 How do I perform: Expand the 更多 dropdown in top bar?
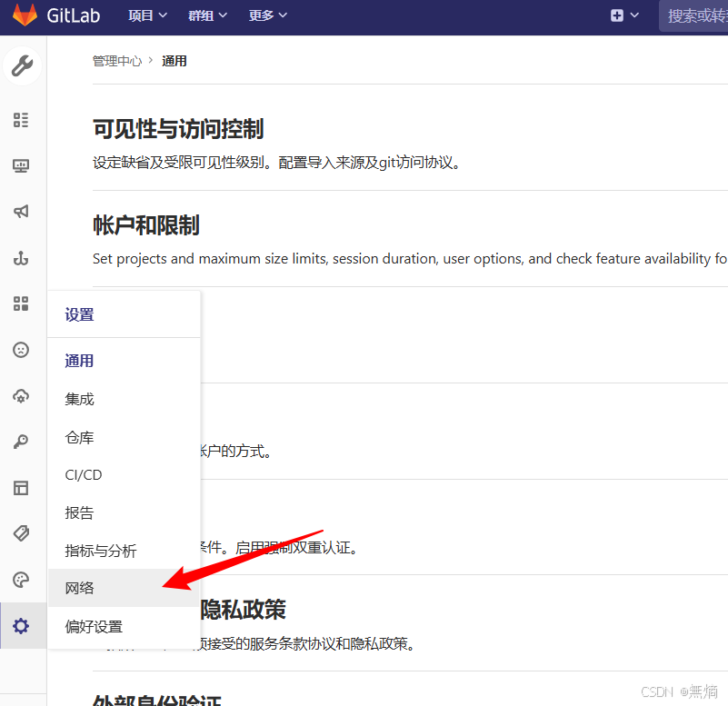[x=267, y=15]
